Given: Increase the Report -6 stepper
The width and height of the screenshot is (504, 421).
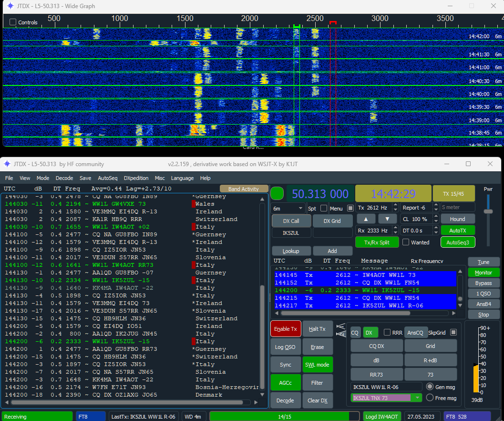Looking at the screenshot, I should pos(436,205).
